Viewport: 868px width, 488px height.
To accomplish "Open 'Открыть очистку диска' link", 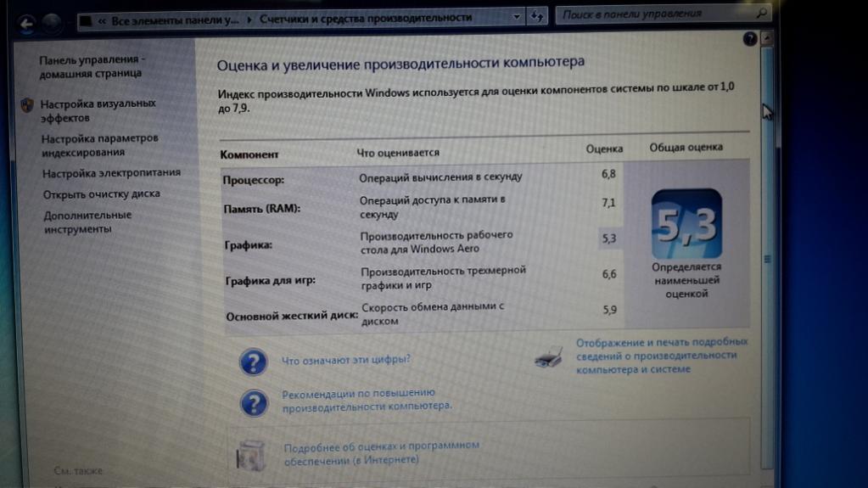I will [x=101, y=194].
